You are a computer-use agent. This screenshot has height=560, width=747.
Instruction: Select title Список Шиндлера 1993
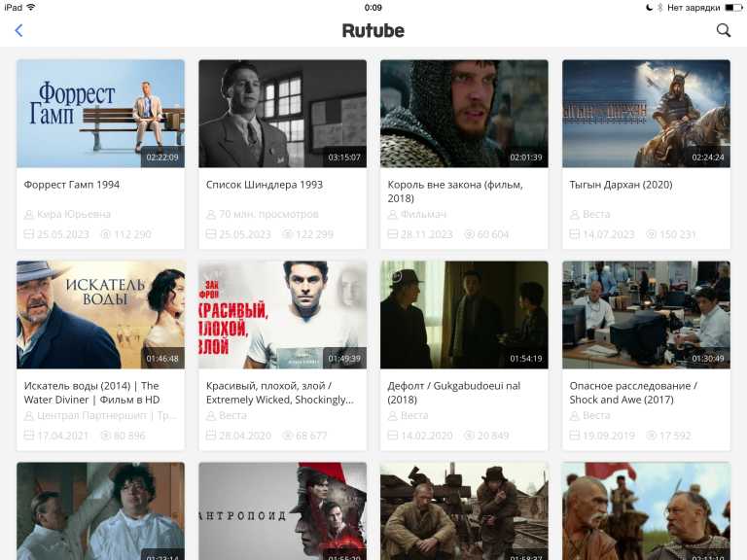pos(265,185)
